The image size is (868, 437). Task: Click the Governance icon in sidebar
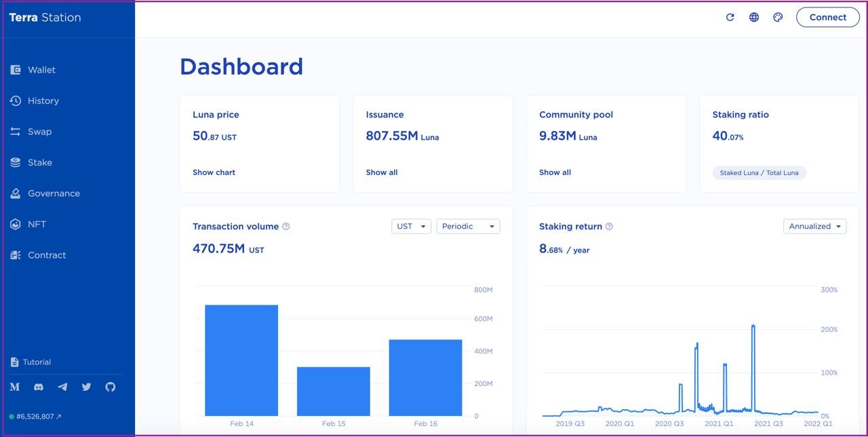(x=16, y=193)
